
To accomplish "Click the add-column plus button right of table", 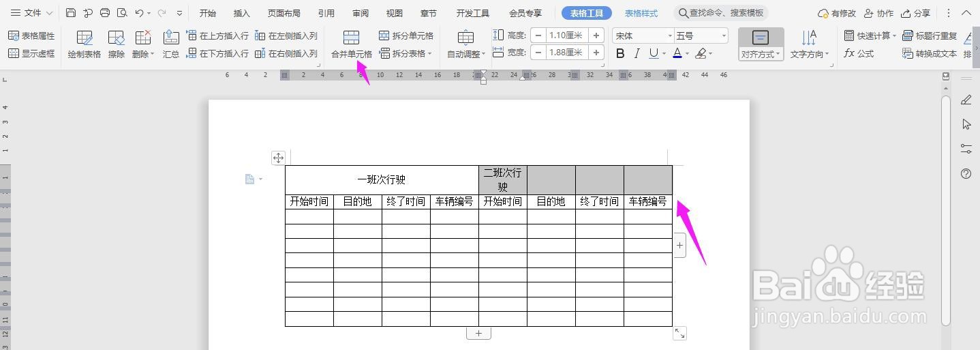I will [679, 246].
